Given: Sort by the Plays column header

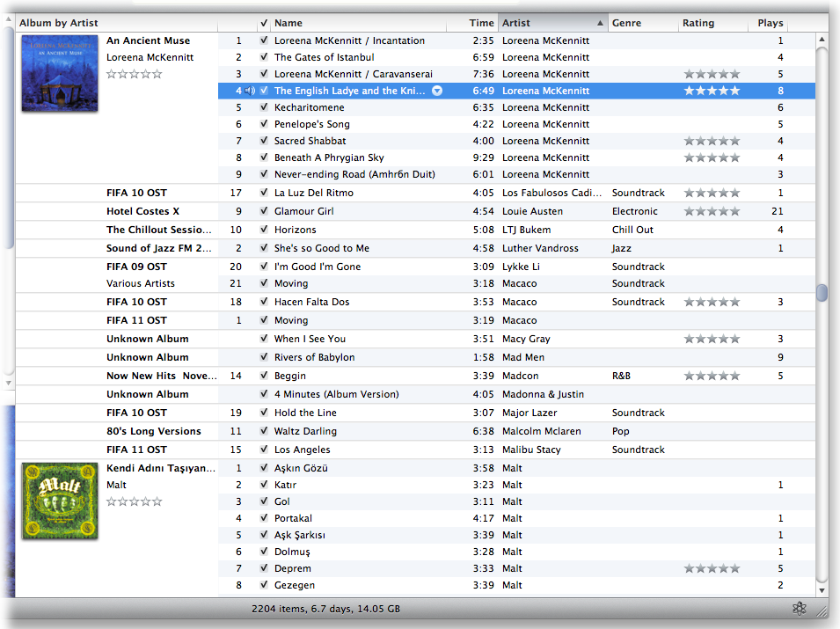Looking at the screenshot, I should pos(770,23).
